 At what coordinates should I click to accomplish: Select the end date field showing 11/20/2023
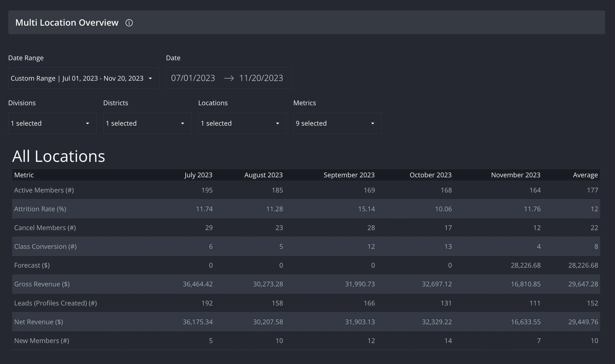(x=261, y=78)
